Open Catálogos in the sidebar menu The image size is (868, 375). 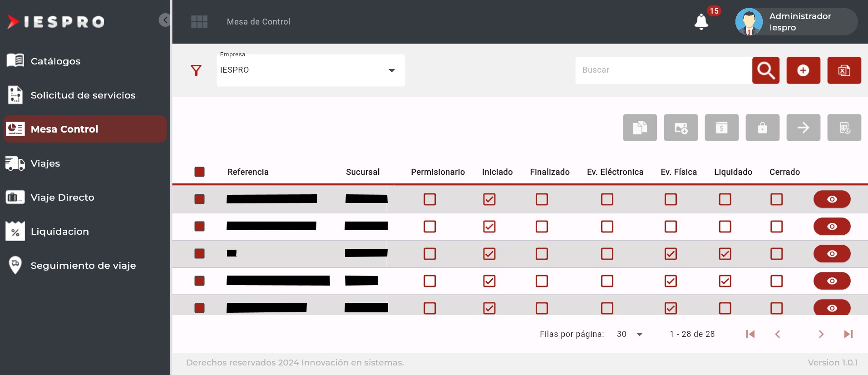coord(55,61)
